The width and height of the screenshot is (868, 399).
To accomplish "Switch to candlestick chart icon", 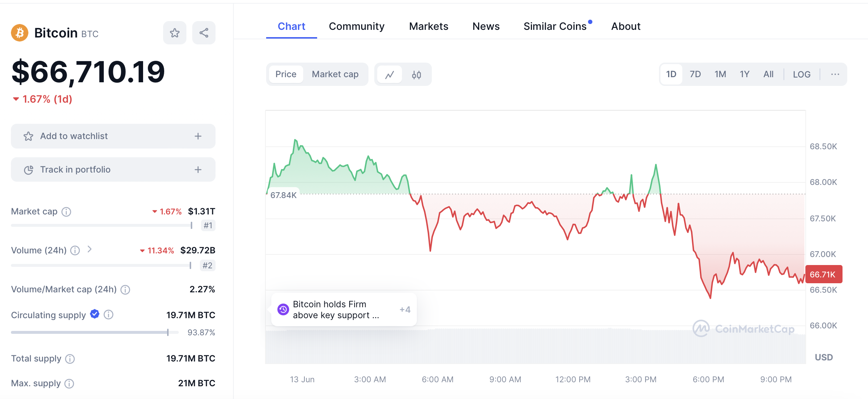I will pyautogui.click(x=417, y=75).
